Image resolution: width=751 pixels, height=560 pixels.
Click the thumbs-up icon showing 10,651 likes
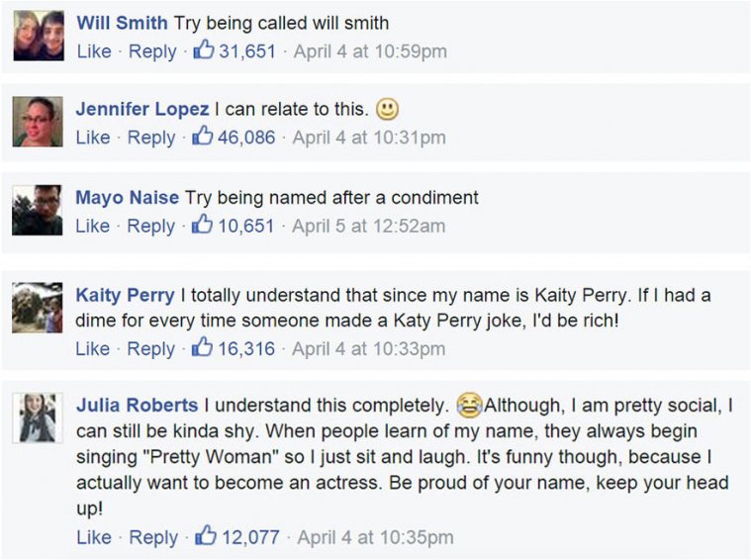204,225
